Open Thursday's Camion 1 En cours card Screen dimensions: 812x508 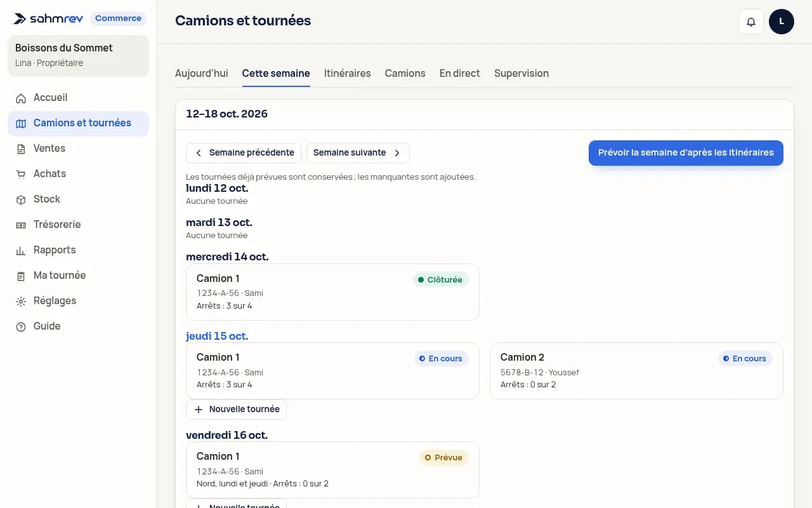point(332,371)
